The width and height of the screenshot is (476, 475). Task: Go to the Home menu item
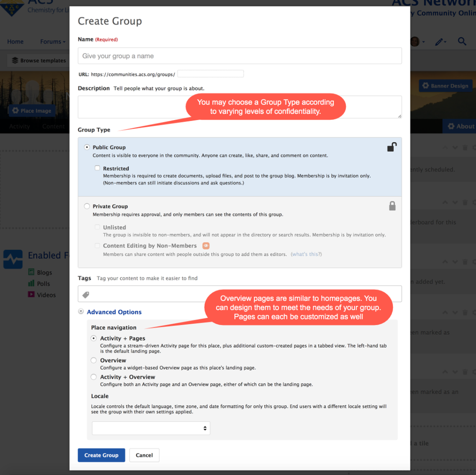15,41
